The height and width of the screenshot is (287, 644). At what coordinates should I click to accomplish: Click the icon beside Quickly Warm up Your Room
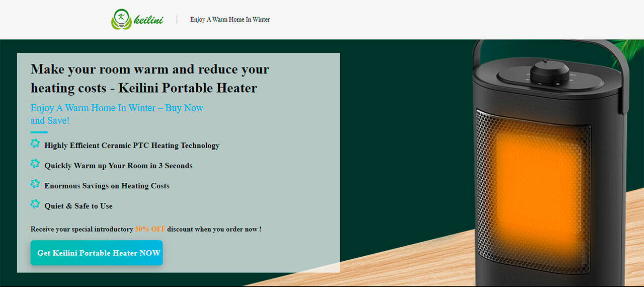35,164
